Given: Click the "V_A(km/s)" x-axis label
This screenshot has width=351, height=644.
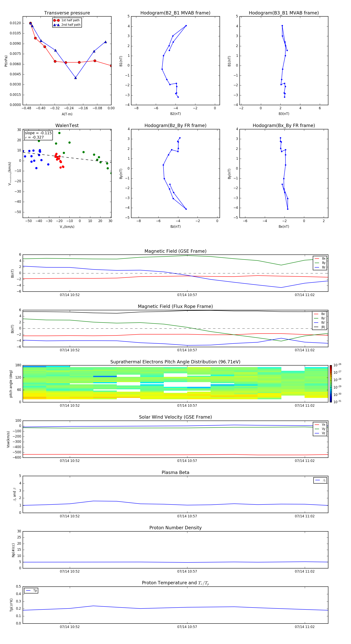Looking at the screenshot, I should pos(67,227).
